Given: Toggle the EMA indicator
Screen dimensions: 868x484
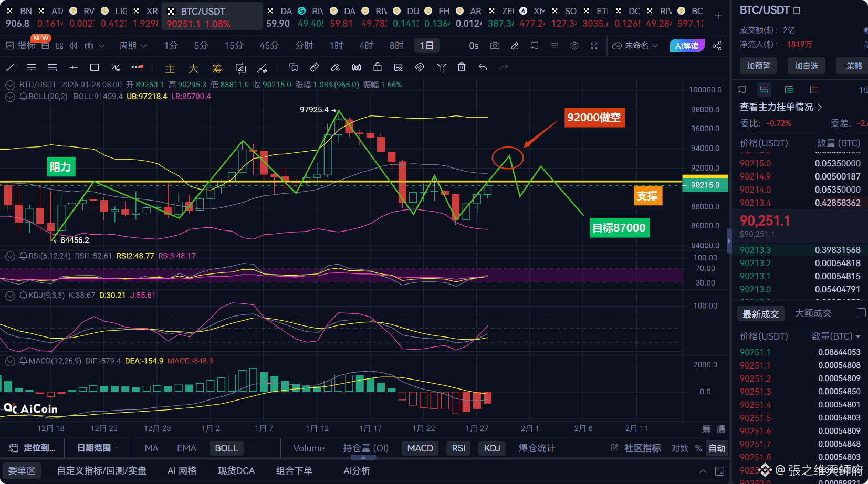Looking at the screenshot, I should pyautogui.click(x=186, y=448).
